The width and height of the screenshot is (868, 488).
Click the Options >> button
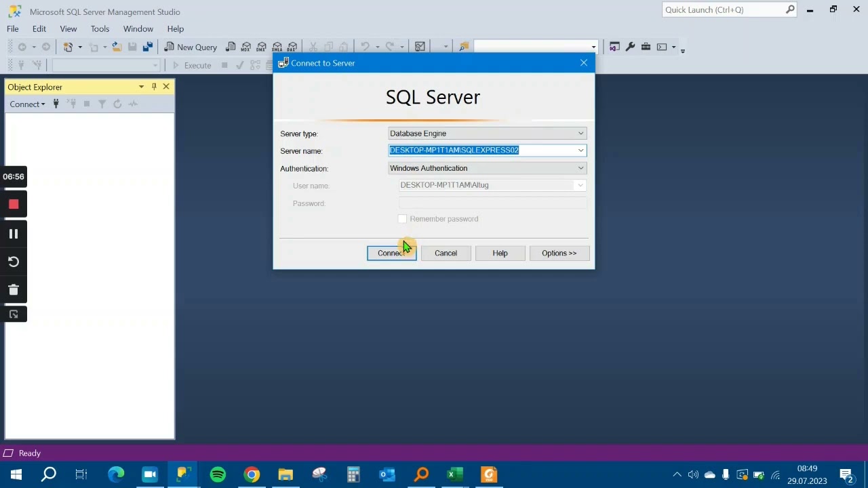pyautogui.click(x=559, y=253)
